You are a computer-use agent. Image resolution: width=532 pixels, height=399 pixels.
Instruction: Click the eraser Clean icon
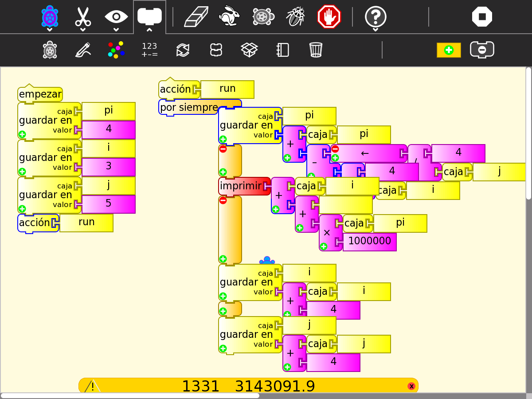pos(196,17)
